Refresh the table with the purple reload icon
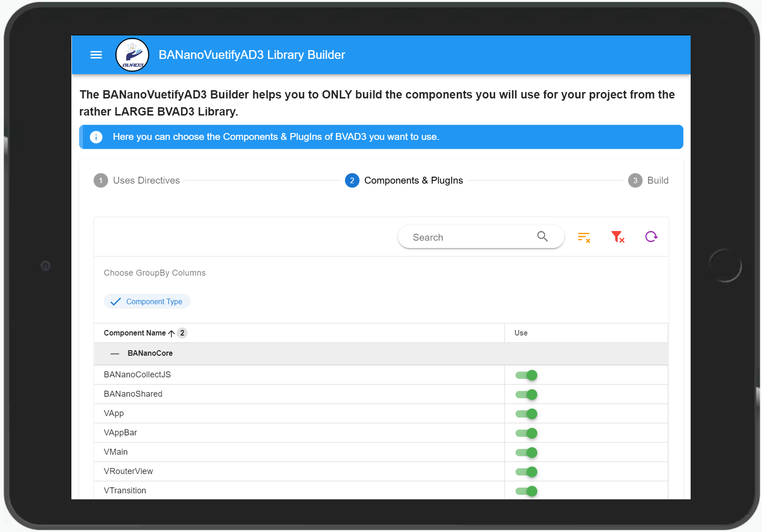 click(x=651, y=237)
